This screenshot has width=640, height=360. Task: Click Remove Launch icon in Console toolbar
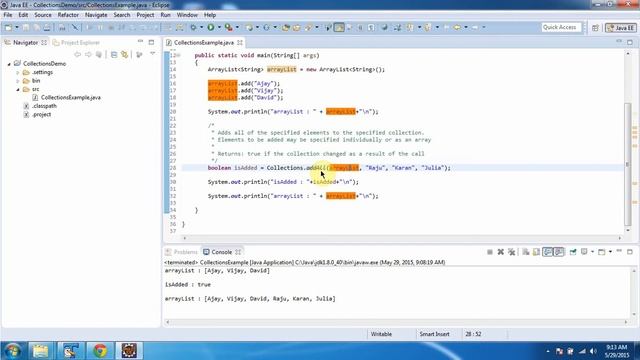tap(500, 252)
